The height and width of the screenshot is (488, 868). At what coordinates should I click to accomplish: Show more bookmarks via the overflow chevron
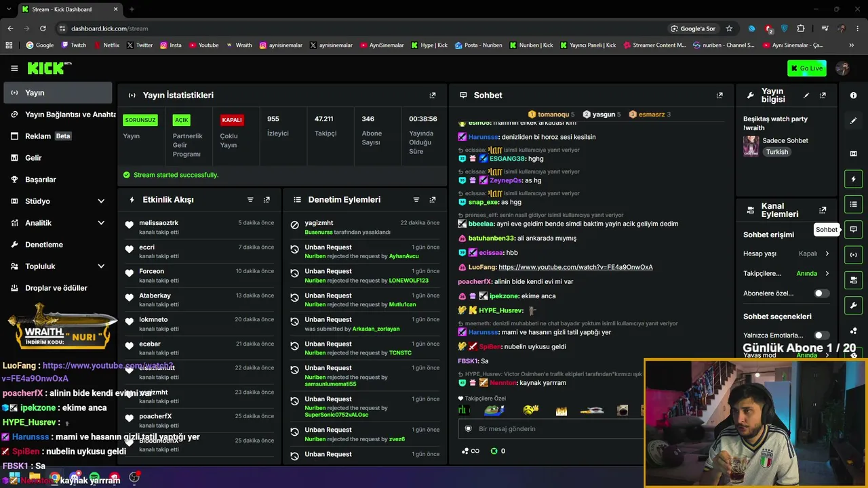tap(851, 45)
